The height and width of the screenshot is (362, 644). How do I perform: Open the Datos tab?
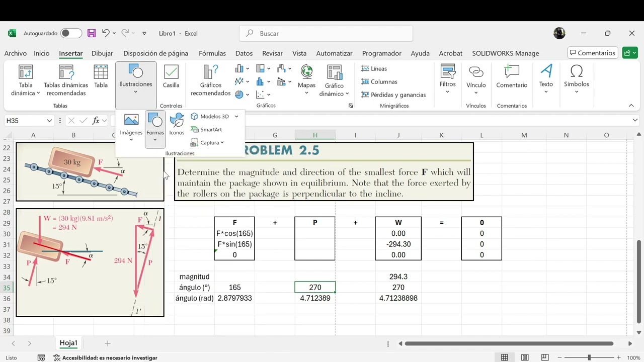point(244,53)
